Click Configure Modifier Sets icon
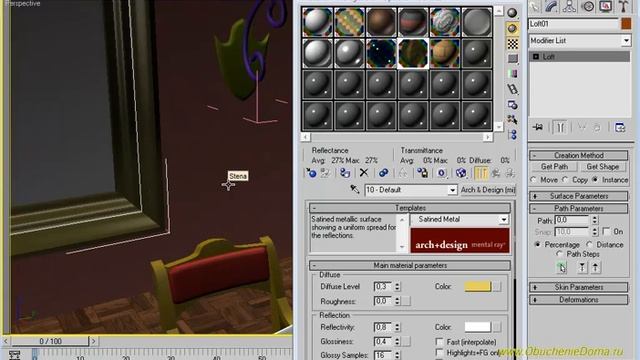The width and height of the screenshot is (640, 360). pyautogui.click(x=620, y=127)
